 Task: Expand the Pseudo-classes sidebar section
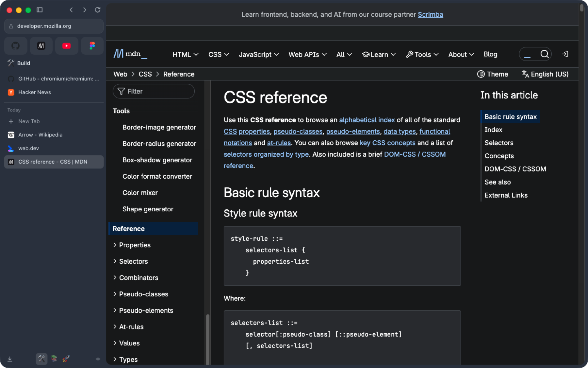click(x=140, y=294)
